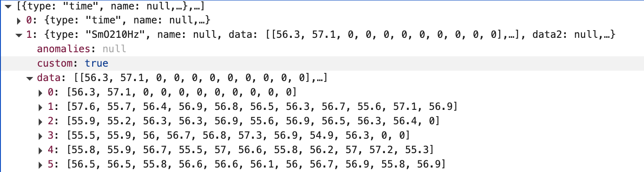Collapse the root array disclosure triangle
The width and height of the screenshot is (644, 172).
click(8, 6)
